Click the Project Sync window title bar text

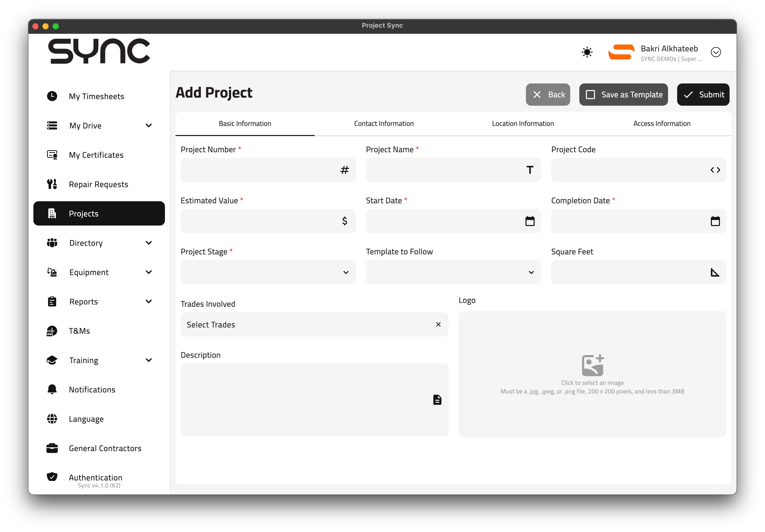tap(382, 25)
